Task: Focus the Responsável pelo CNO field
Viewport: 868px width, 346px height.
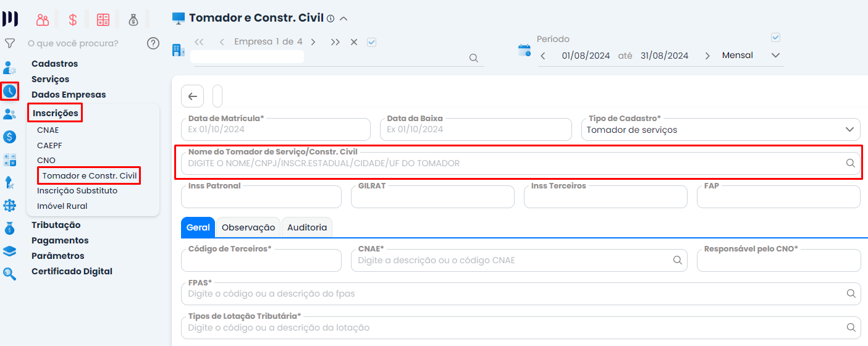Action: click(x=778, y=260)
